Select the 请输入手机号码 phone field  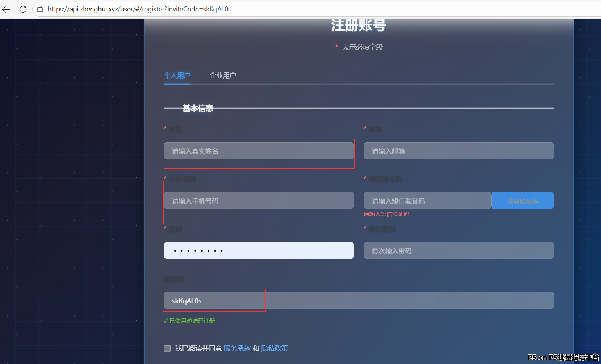(259, 201)
